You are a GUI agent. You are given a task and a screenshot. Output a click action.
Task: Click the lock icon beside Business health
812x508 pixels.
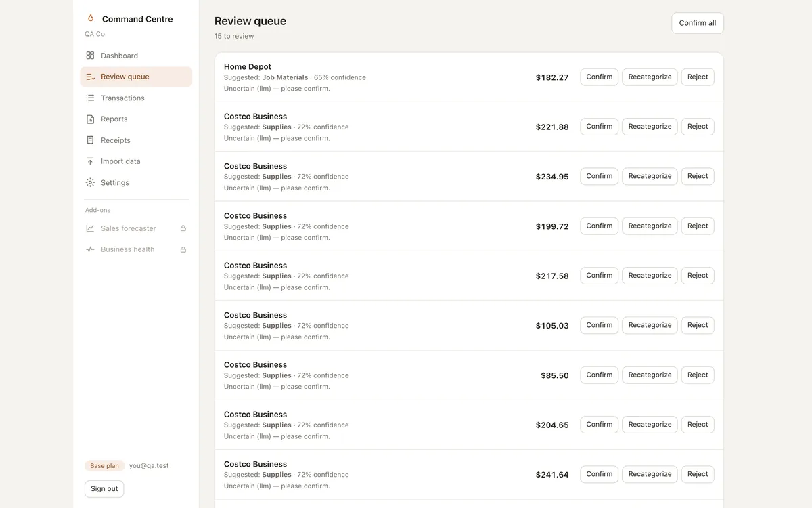point(183,249)
